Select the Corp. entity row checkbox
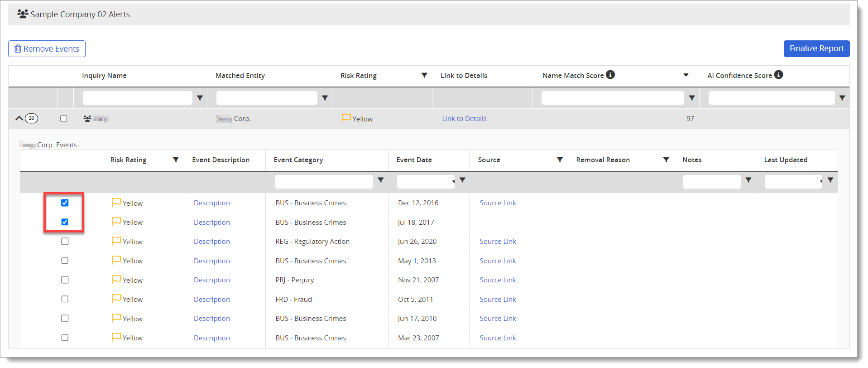The width and height of the screenshot is (868, 368). tap(63, 118)
